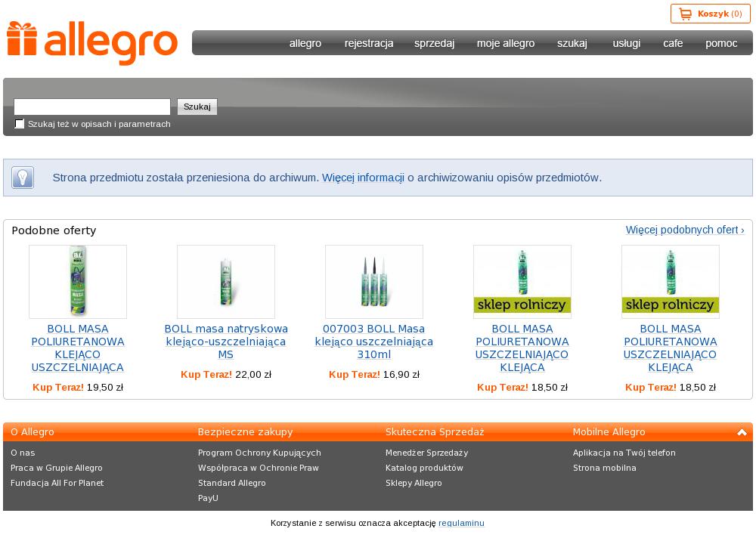Image resolution: width=756 pixels, height=538 pixels.
Task: Click 'Skuteczna Sprzedaż' footer heading
Action: 435,432
